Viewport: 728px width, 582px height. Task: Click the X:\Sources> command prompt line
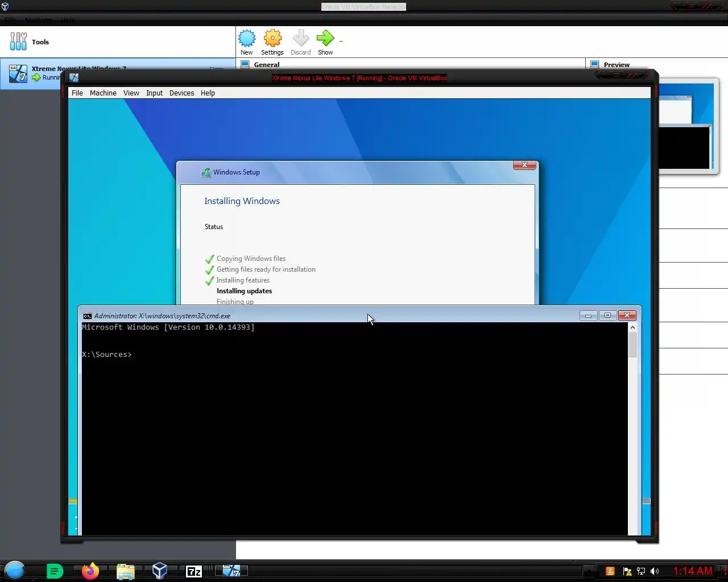click(107, 354)
